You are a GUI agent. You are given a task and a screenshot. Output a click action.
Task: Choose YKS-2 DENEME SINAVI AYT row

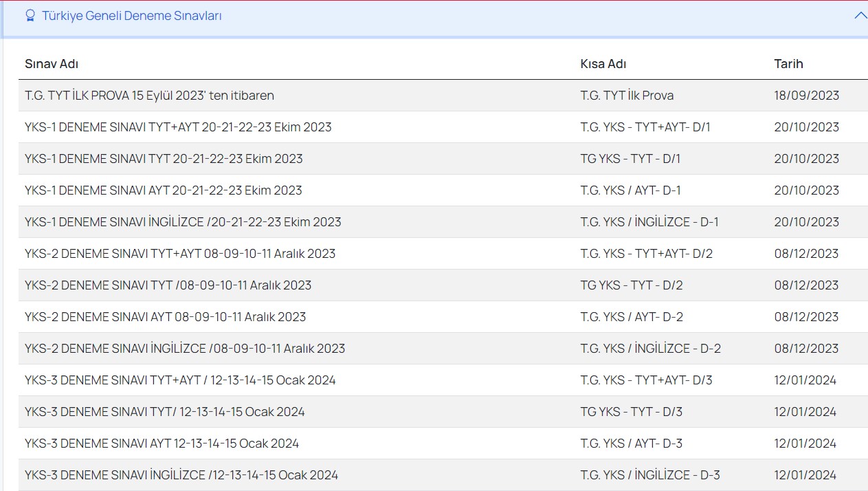point(165,317)
